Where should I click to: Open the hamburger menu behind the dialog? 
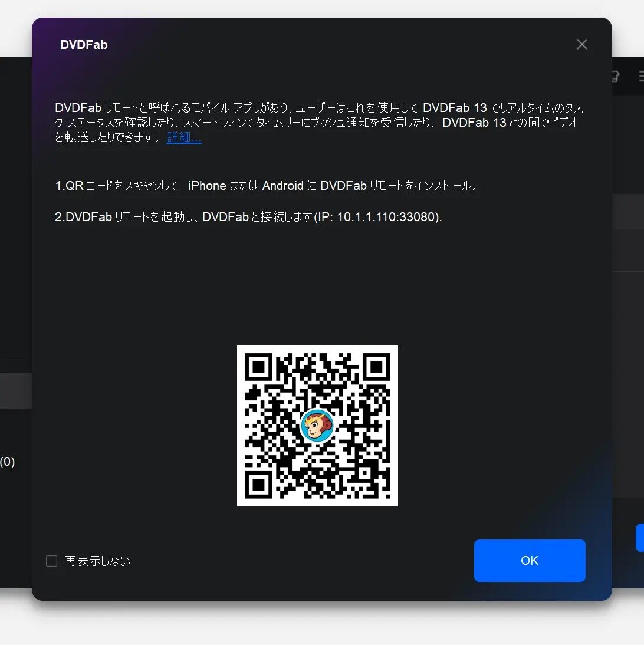coord(640,76)
